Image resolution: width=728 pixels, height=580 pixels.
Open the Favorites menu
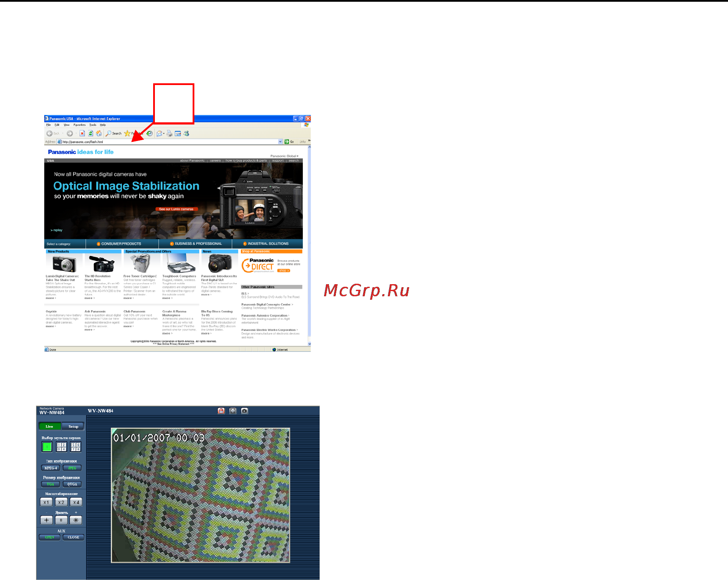click(79, 125)
